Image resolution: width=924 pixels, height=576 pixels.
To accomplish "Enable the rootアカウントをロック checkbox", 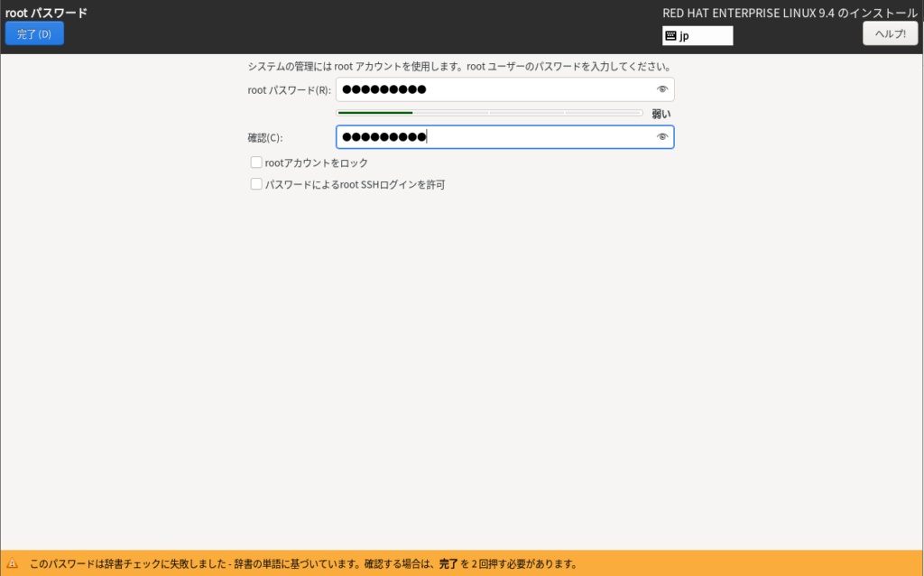I will click(x=256, y=163).
